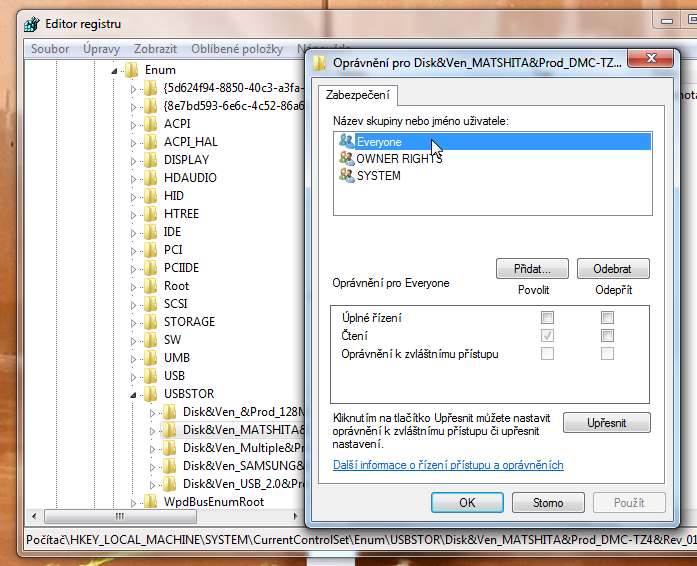Click the Root folder icon
Viewport: 697px width, 566px height.
pyautogui.click(x=151, y=286)
